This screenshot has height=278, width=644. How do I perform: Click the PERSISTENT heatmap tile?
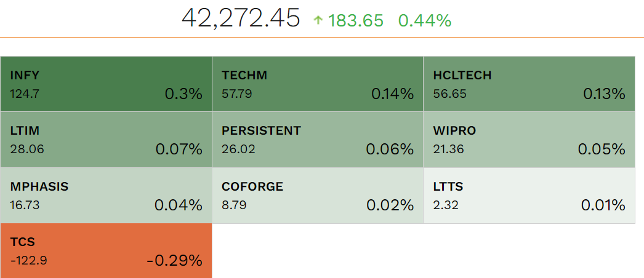click(x=317, y=140)
